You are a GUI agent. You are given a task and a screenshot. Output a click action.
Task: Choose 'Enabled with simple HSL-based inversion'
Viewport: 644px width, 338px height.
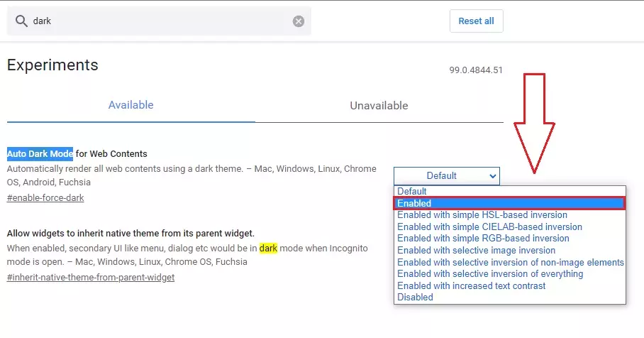510,215
